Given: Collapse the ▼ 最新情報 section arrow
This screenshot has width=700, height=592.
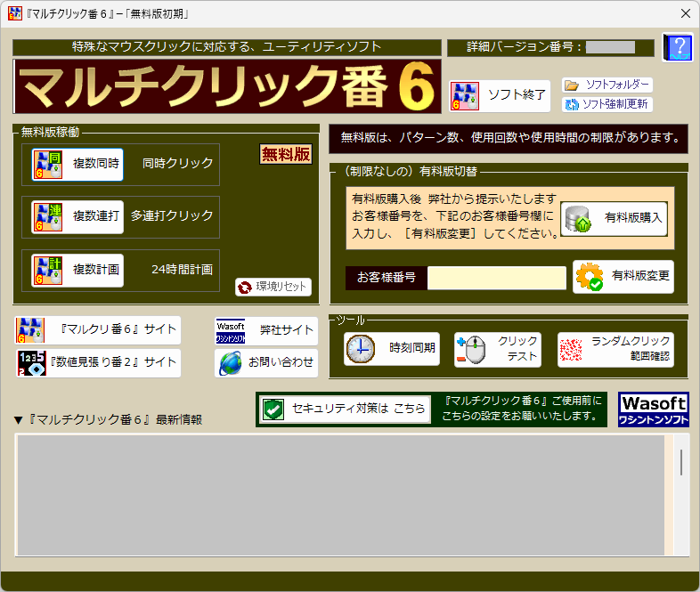Looking at the screenshot, I should (19, 420).
